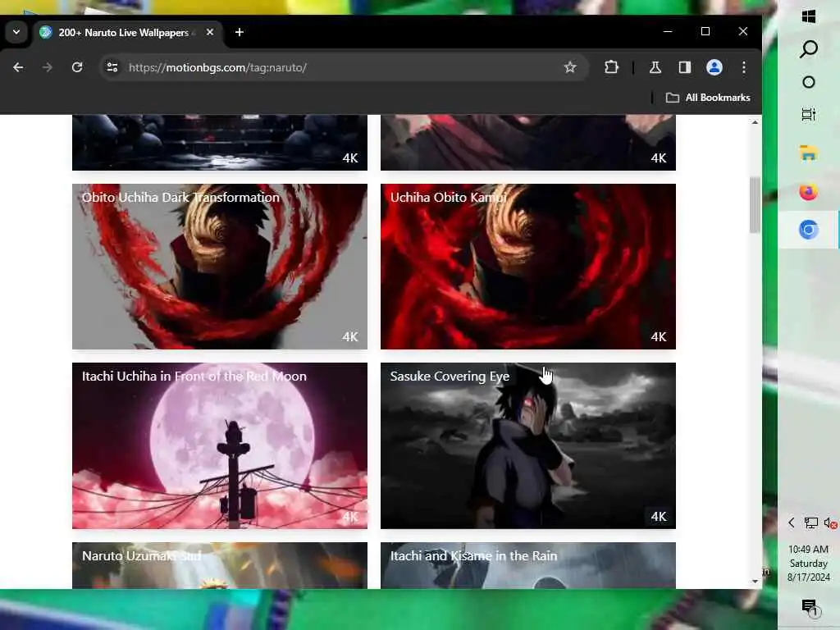Open Chrome Labs flask icon
Viewport: 840px width, 630px height.
pos(655,67)
